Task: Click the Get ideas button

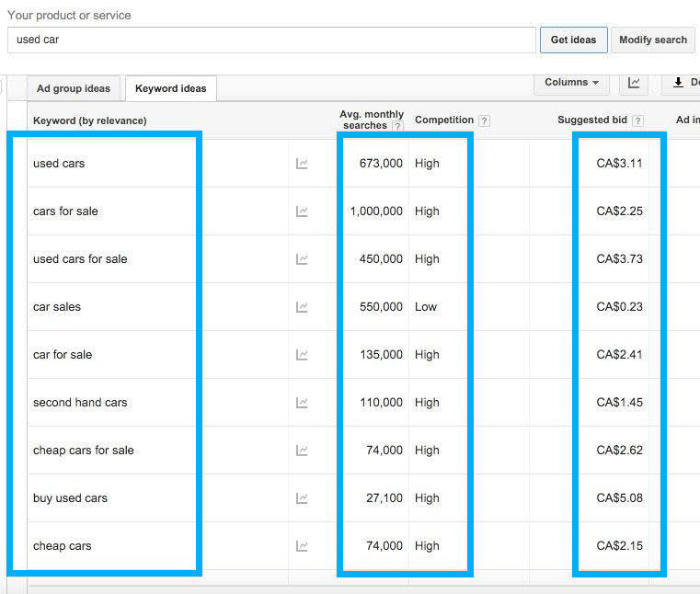Action: 574,40
